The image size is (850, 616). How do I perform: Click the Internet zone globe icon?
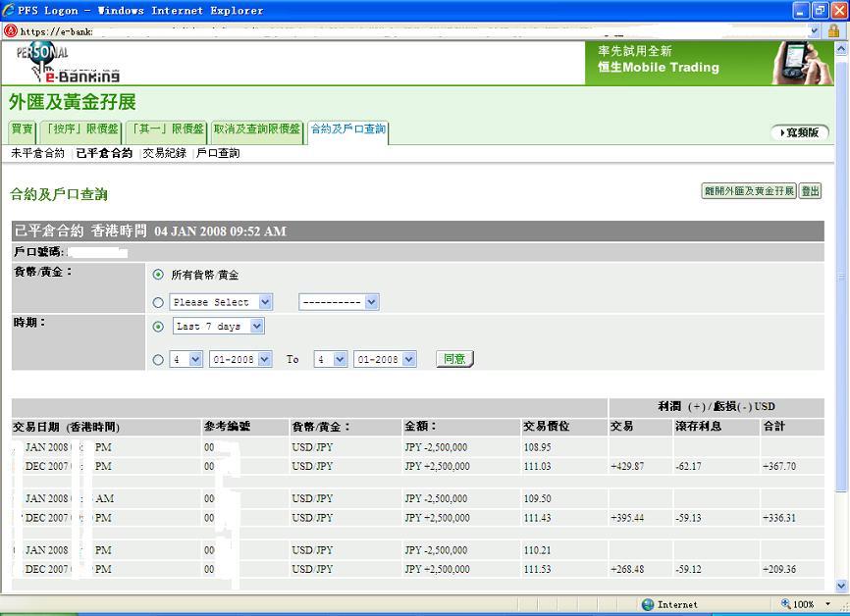[648, 604]
